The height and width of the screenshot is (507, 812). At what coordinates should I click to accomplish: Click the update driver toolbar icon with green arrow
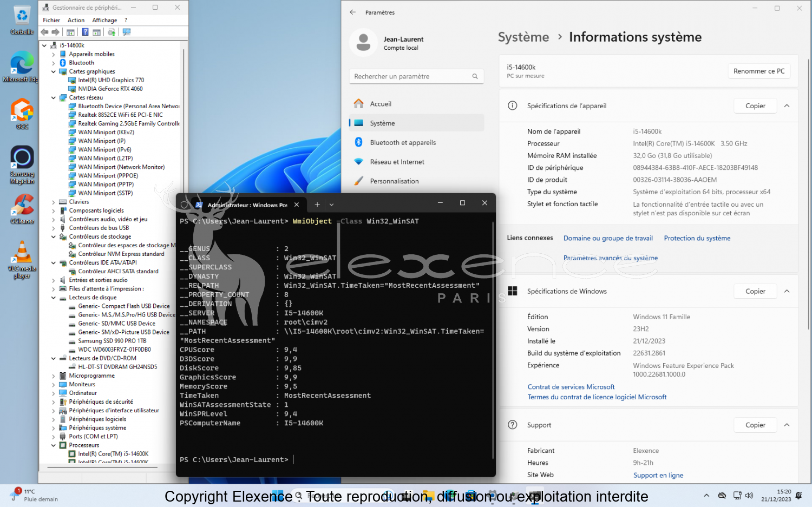coord(112,32)
